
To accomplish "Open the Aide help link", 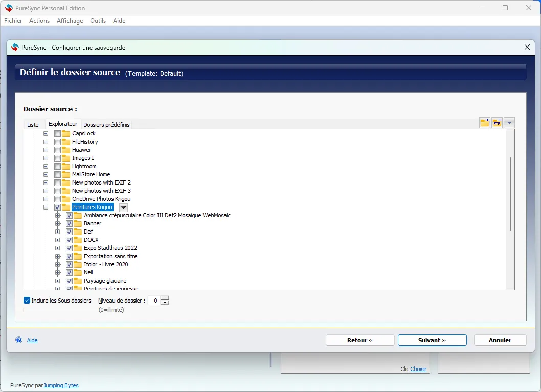I will point(32,340).
